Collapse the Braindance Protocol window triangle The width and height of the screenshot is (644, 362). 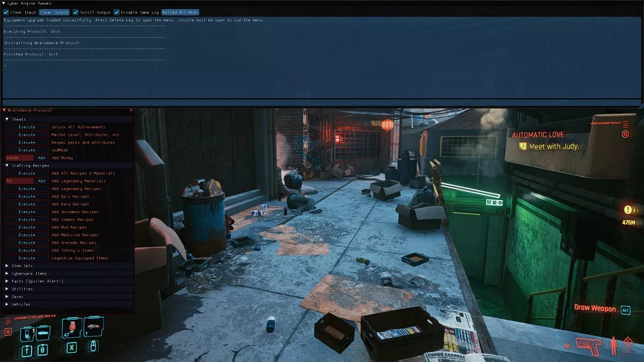pyautogui.click(x=4, y=110)
